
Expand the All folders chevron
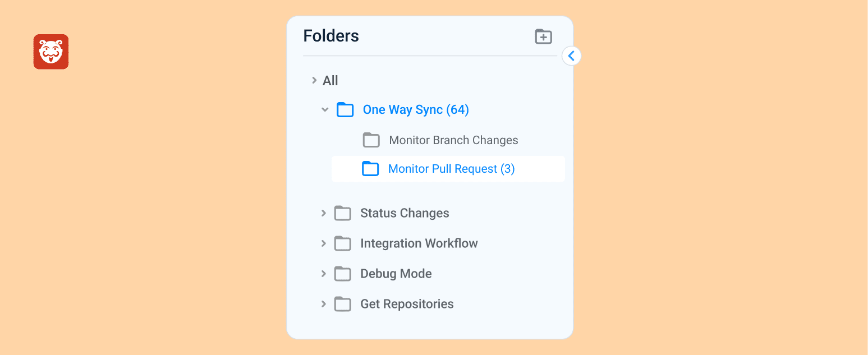pyautogui.click(x=314, y=81)
